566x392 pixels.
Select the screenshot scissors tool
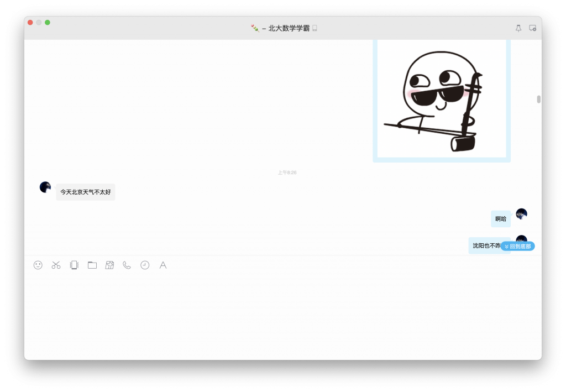(x=55, y=265)
